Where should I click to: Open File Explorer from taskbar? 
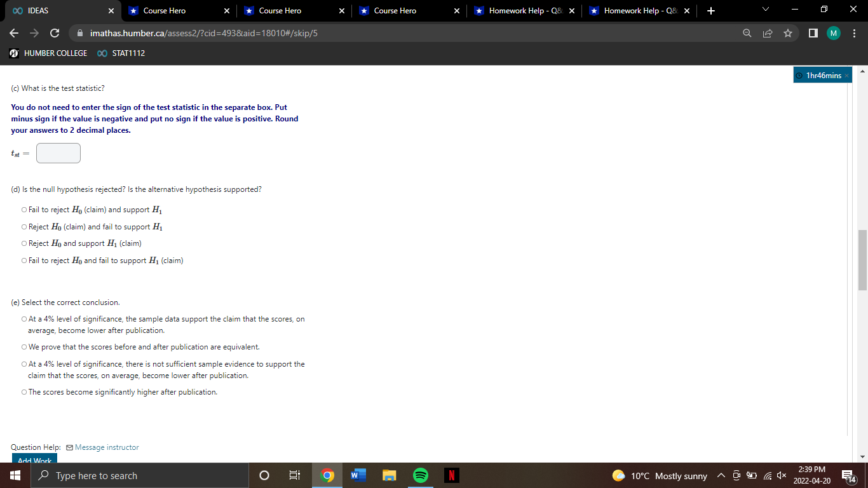pyautogui.click(x=389, y=475)
